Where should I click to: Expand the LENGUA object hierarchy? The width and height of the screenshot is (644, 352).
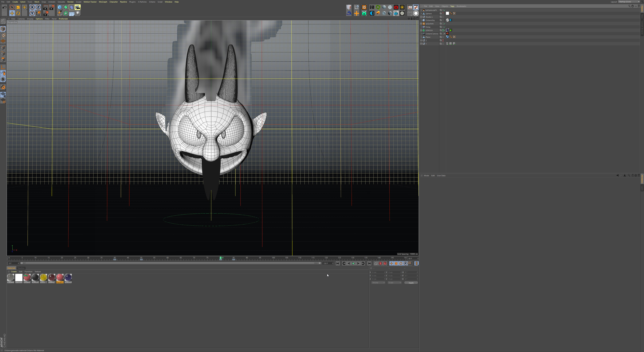[421, 30]
